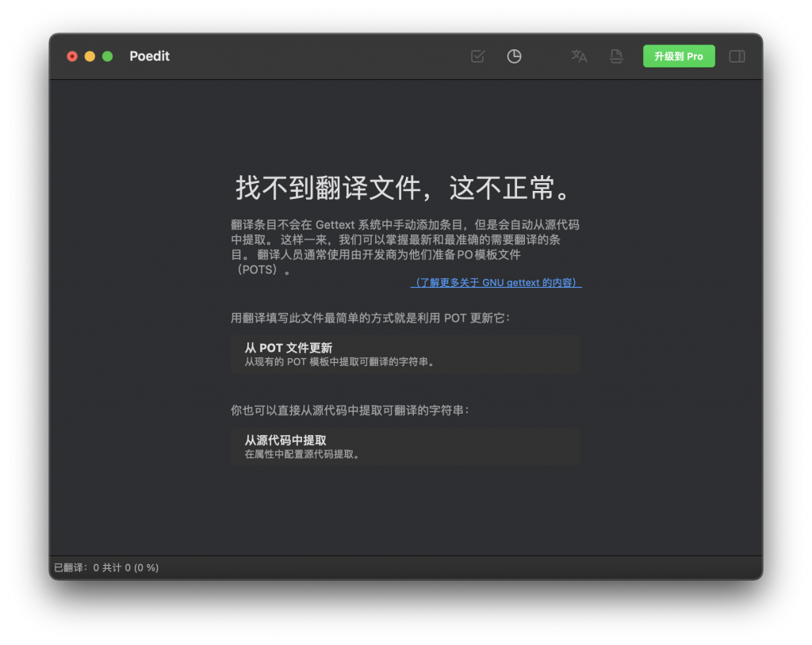The height and width of the screenshot is (645, 812).
Task: Click the 升级到 Pro button
Action: point(679,56)
